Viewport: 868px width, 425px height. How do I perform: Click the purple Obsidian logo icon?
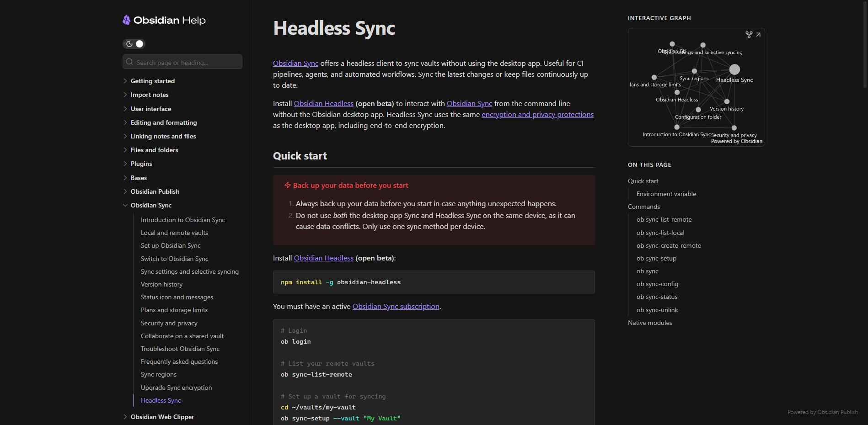(127, 20)
